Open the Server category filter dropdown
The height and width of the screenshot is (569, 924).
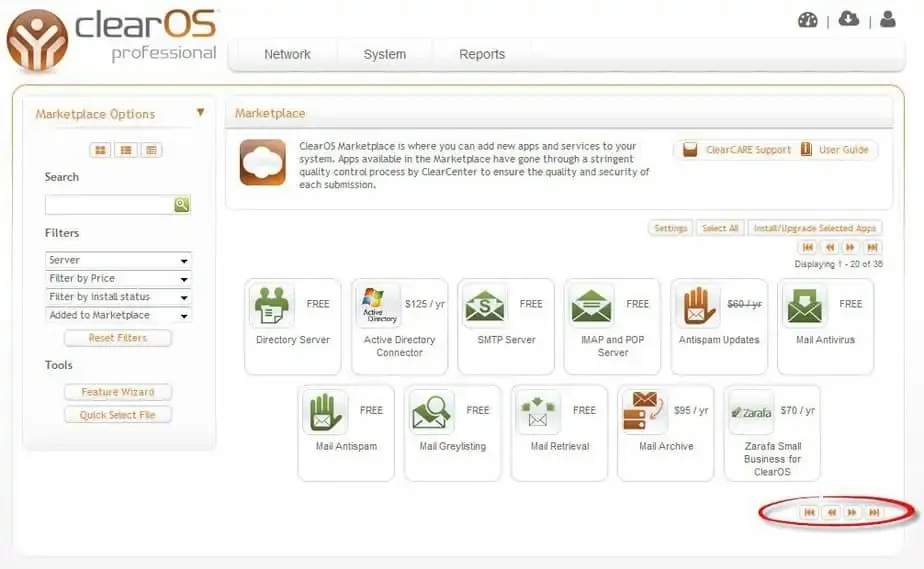[x=118, y=260]
